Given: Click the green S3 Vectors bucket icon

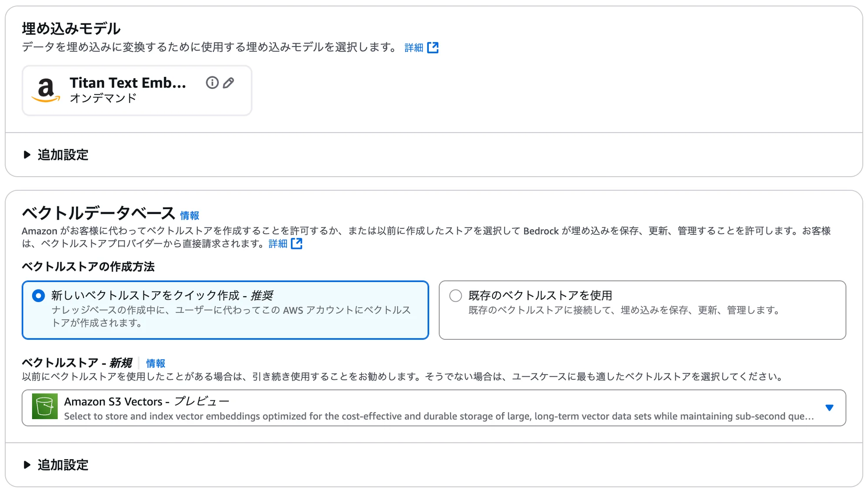Looking at the screenshot, I should (x=46, y=407).
